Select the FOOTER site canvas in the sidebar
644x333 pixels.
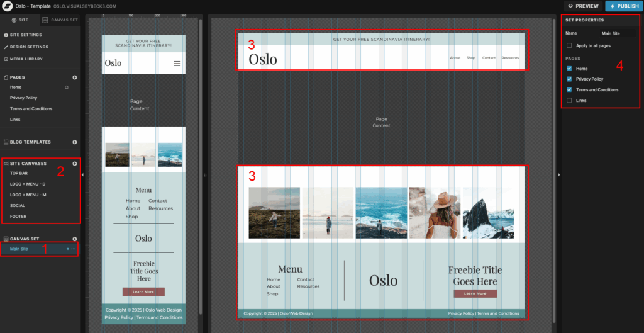coord(18,217)
